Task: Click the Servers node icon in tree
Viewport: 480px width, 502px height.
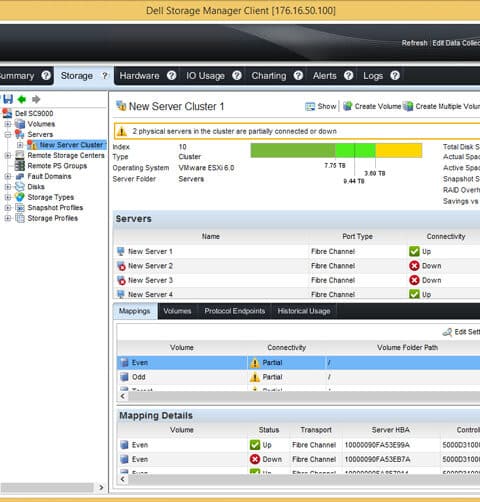Action: point(20,134)
